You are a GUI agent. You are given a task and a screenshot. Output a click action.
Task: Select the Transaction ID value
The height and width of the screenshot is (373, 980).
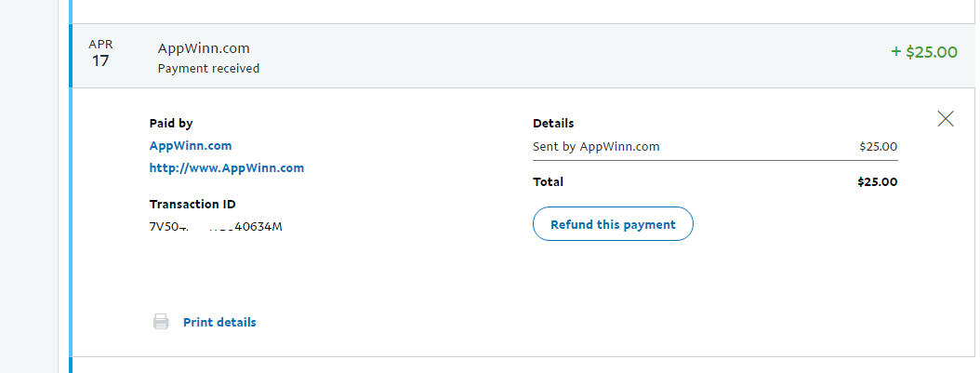point(216,226)
